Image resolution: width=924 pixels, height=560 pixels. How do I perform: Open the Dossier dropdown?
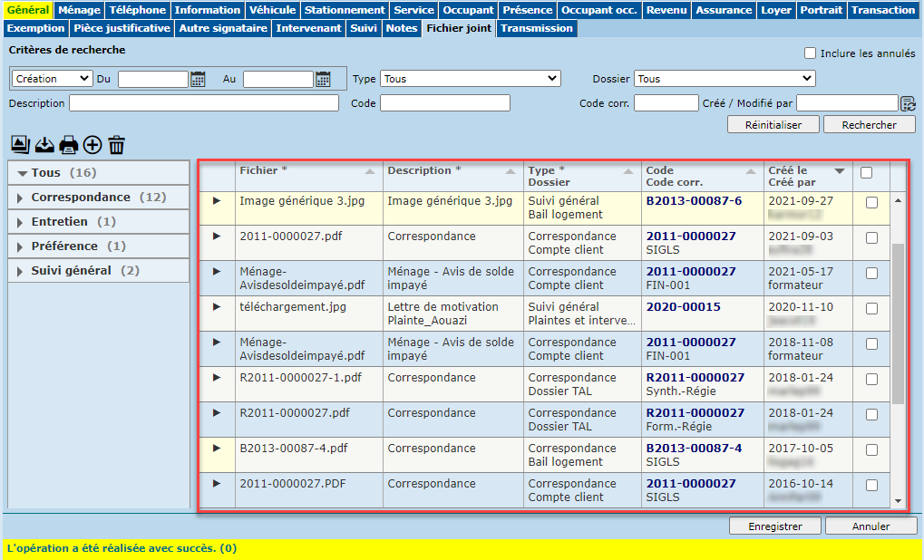click(724, 80)
